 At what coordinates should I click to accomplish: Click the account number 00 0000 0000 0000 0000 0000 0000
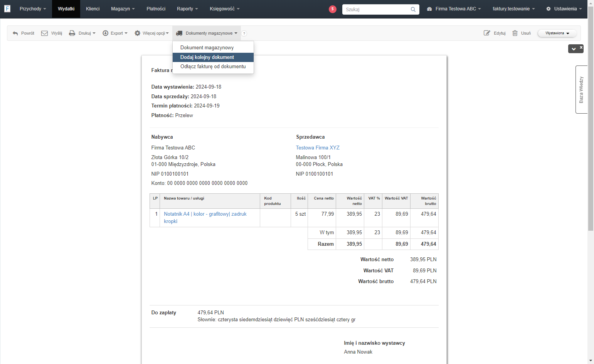pos(207,183)
